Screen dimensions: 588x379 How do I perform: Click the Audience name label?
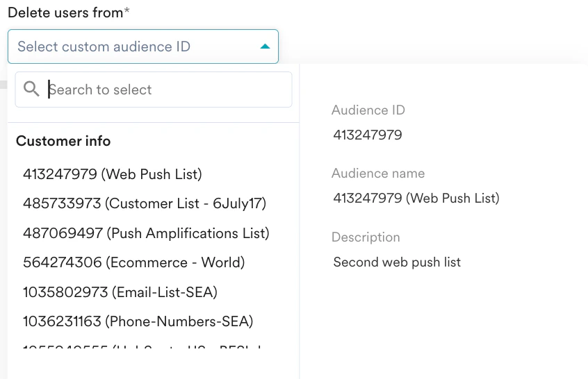[x=378, y=174]
